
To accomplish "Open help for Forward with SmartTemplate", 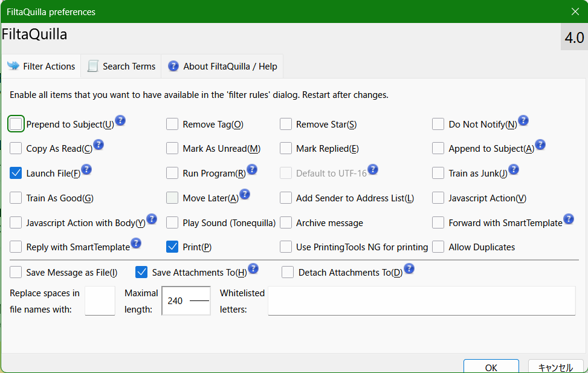I will (x=569, y=219).
